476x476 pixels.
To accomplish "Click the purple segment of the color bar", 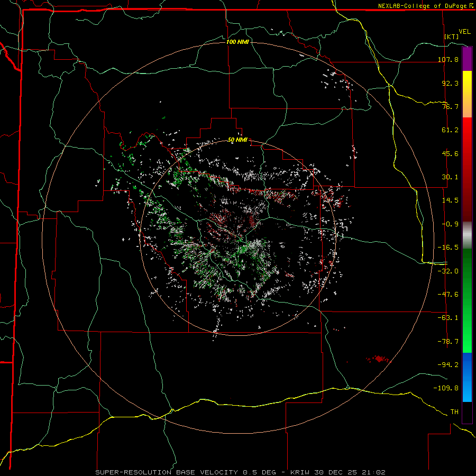I will point(467,59).
